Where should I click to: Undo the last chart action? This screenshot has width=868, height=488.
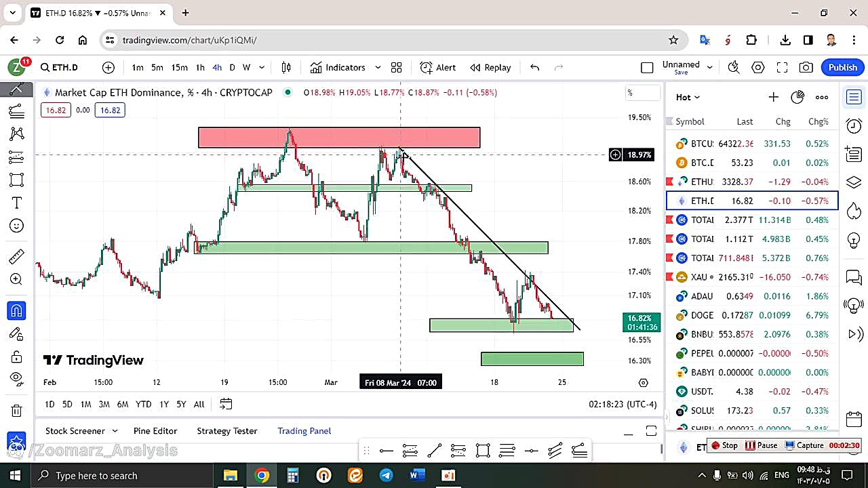[534, 67]
